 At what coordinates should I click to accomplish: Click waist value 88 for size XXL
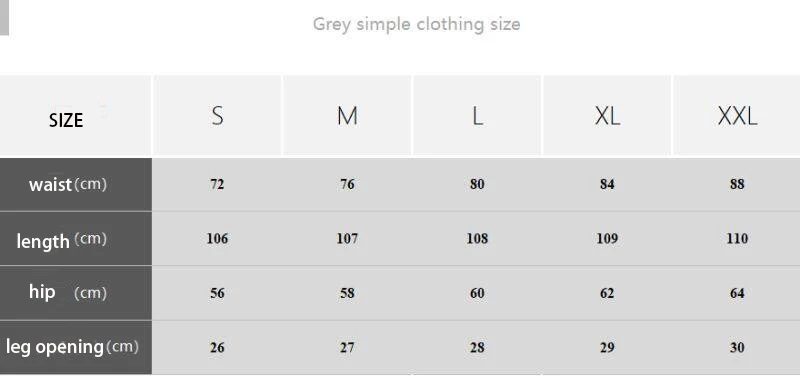737,184
